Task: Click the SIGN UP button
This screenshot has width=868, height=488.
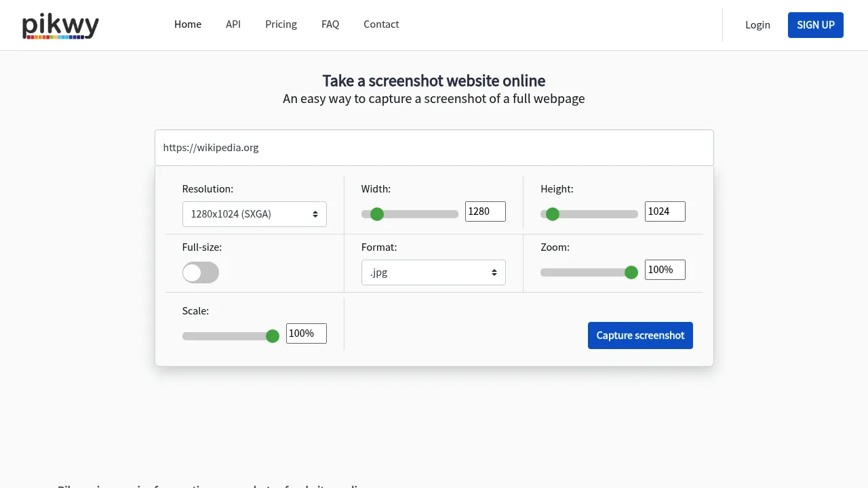Action: pos(815,25)
